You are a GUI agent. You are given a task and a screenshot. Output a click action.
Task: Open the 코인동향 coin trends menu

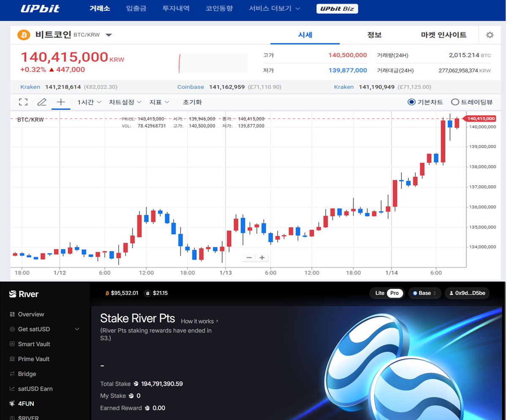(219, 8)
